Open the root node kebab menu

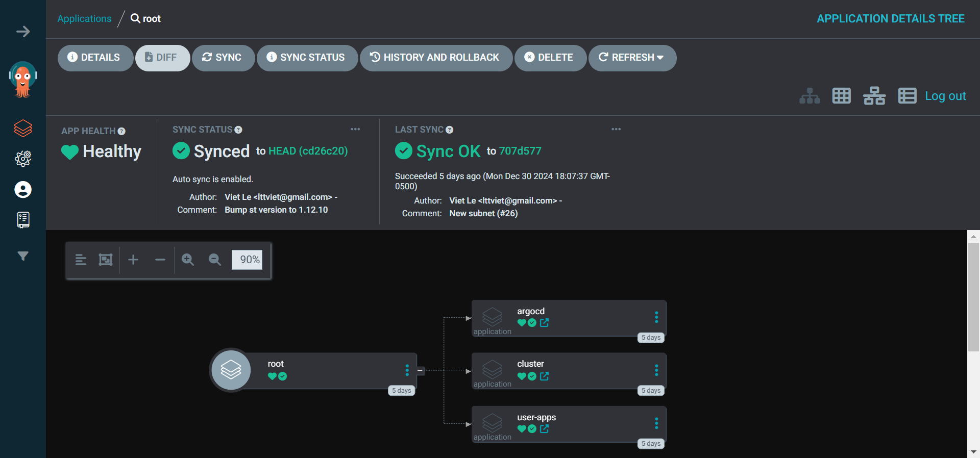407,370
